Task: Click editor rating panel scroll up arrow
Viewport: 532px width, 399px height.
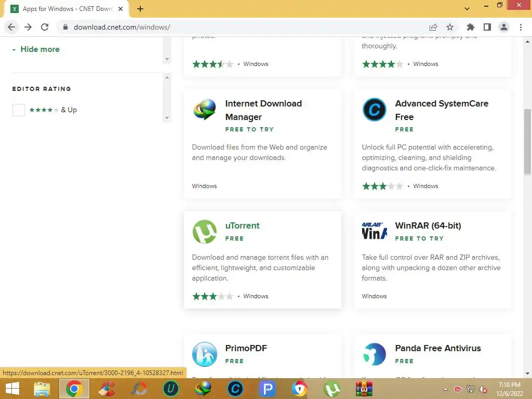Action: (167, 77)
